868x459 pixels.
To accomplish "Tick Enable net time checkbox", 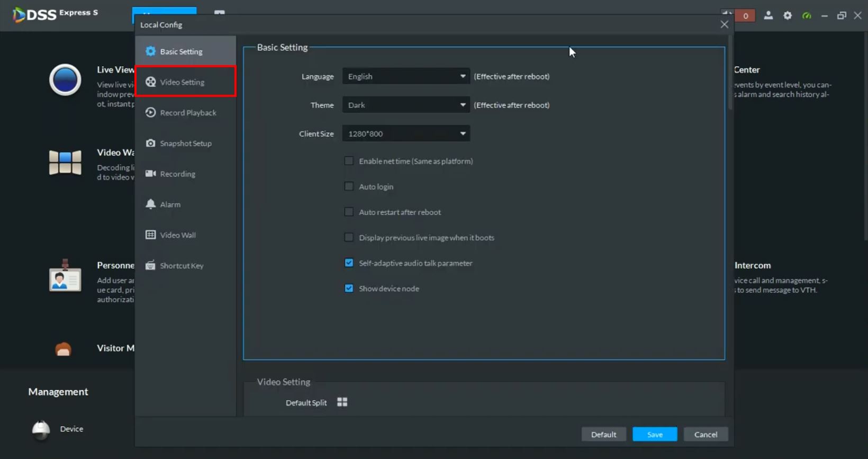I will pos(349,161).
